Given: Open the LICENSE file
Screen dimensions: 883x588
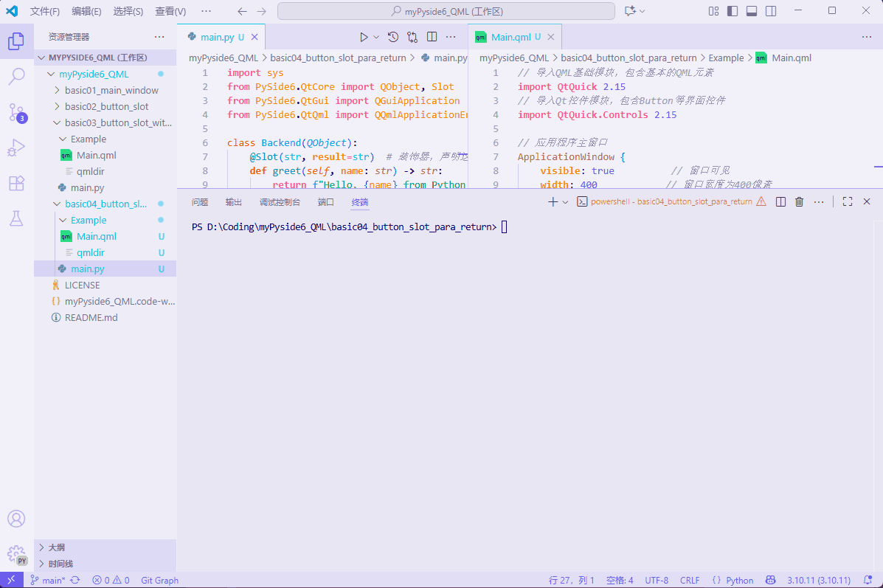Looking at the screenshot, I should click(105, 285).
